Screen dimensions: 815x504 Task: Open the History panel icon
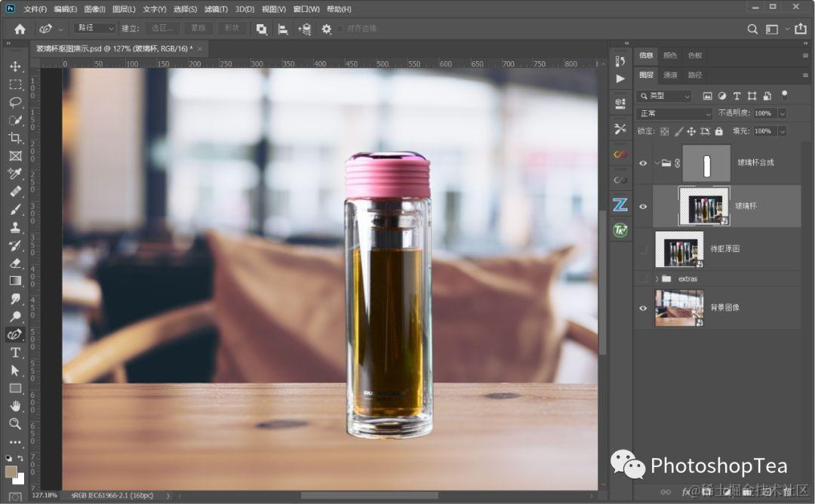(620, 61)
